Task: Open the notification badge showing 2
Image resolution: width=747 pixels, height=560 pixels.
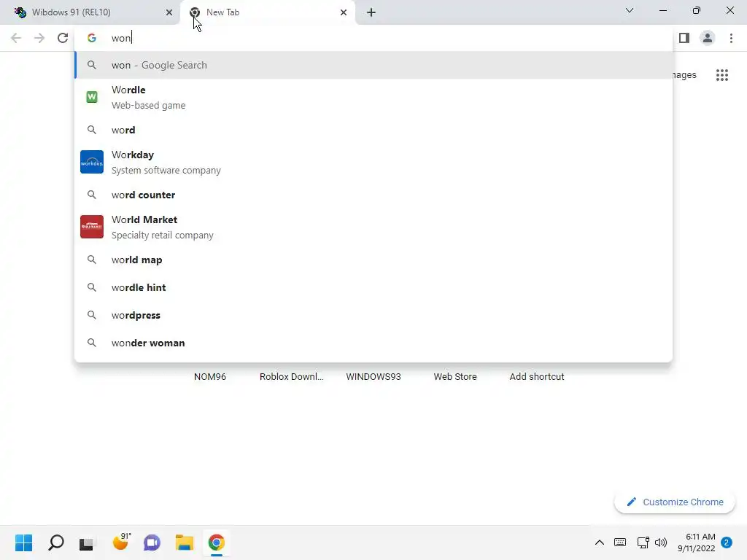Action: (727, 542)
